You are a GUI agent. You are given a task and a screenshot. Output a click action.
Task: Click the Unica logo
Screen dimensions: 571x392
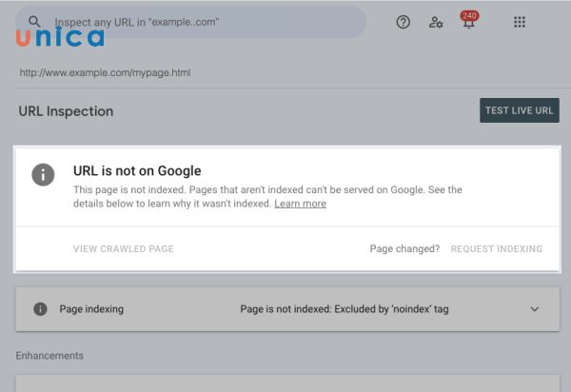click(60, 36)
